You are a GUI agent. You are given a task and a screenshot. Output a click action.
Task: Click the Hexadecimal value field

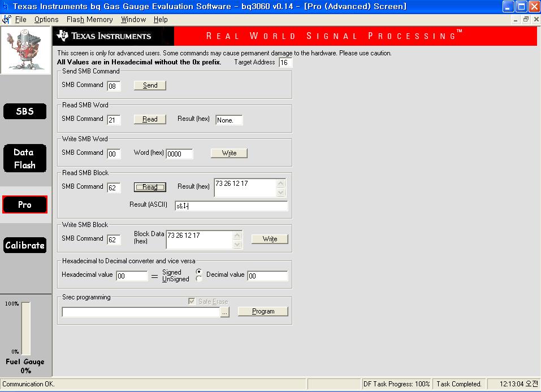click(x=132, y=276)
